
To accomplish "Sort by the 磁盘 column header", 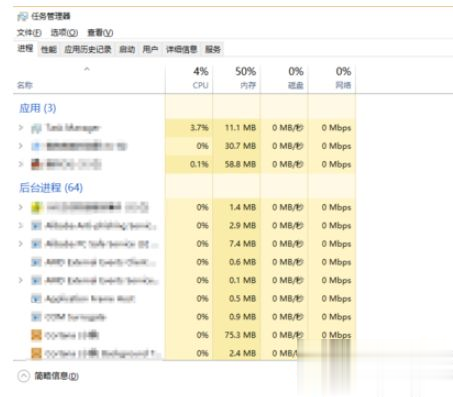I will (284, 78).
